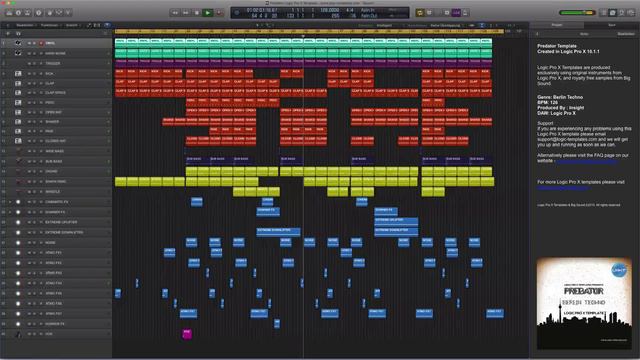Click the EXTREME UPLIFTER track audio icon

click(x=18, y=222)
